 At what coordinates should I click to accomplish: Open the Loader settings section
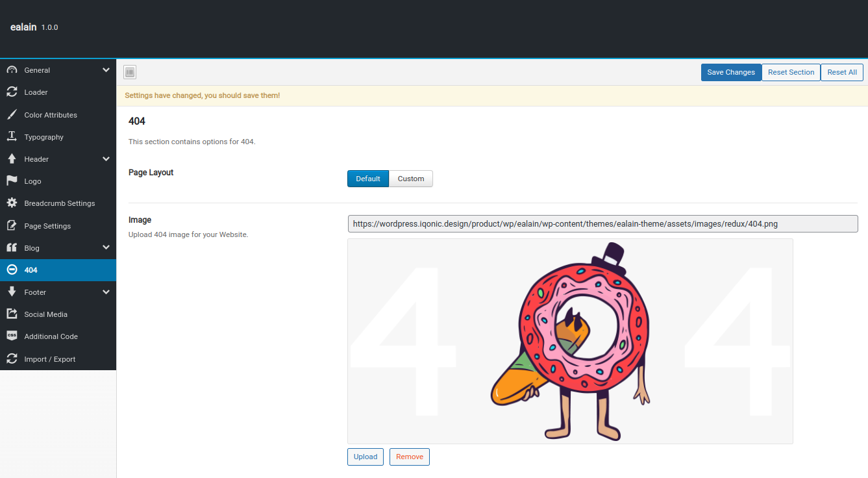pos(58,92)
